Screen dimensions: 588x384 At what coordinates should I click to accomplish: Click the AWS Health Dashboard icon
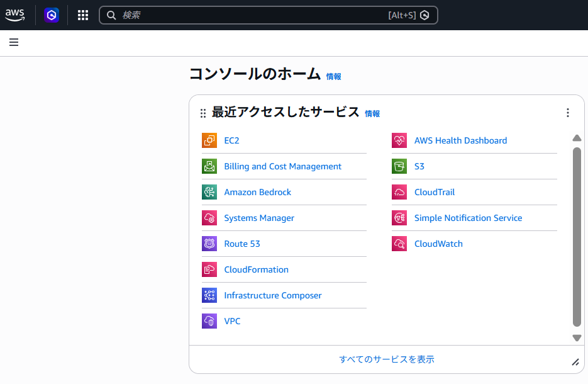[x=399, y=140]
